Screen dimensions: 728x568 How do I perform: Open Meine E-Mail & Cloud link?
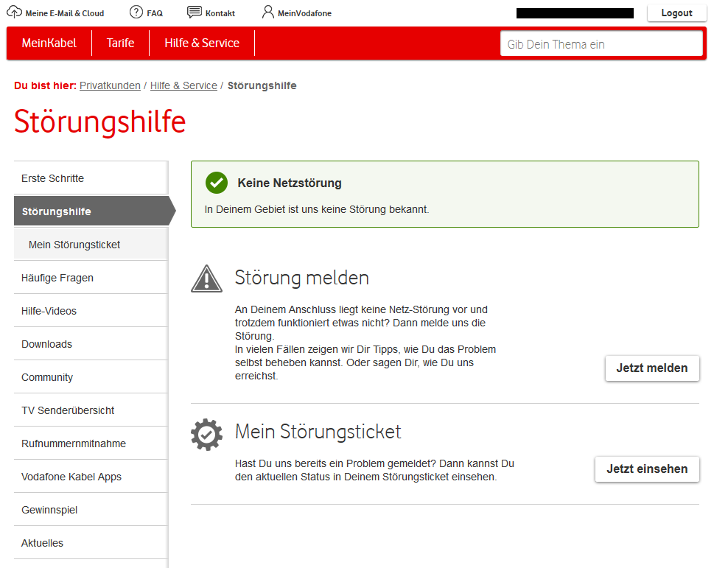tap(65, 13)
